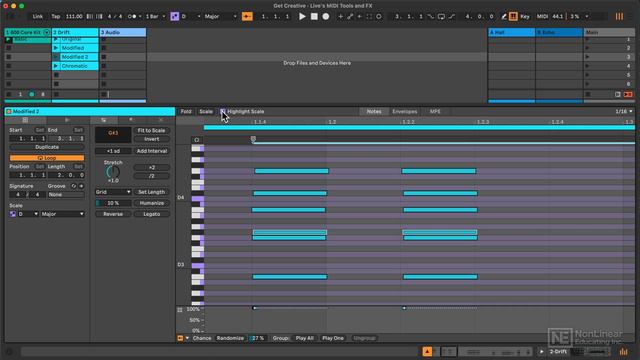Toggle the Highlight Scale checkbox
Screen dimensions: 640x360
pyautogui.click(x=223, y=111)
